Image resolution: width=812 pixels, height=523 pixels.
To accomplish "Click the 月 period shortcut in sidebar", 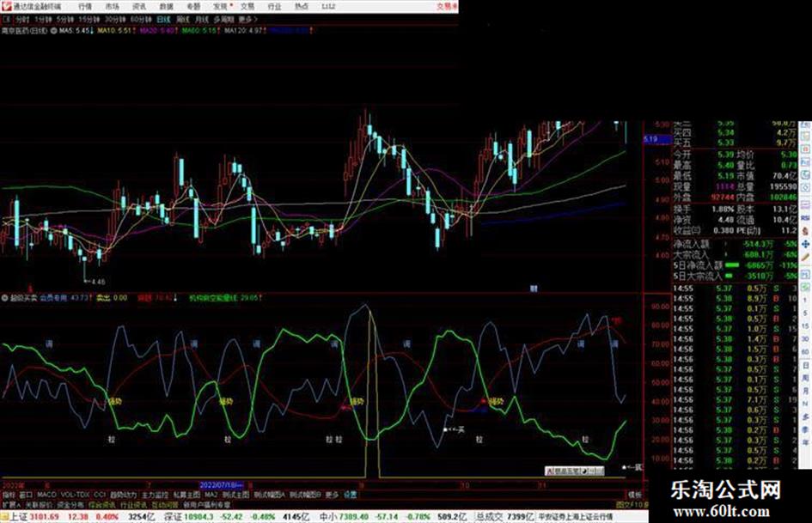I will [805, 392].
